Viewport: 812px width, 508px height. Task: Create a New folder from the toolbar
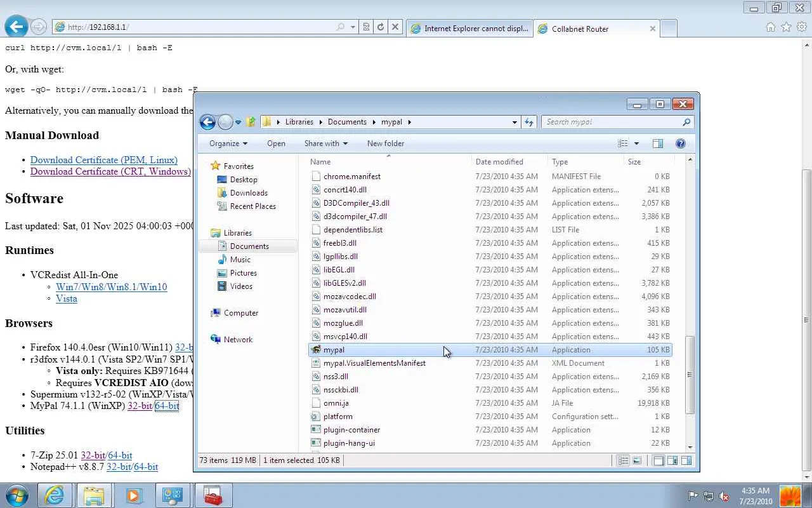coord(386,144)
